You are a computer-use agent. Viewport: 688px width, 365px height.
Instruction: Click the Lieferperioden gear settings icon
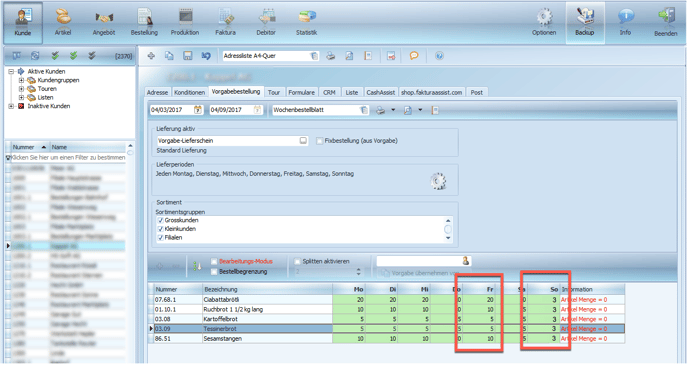(438, 181)
